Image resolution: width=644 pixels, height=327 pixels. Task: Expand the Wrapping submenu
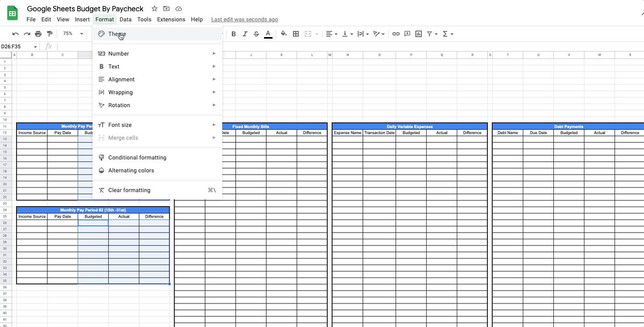[x=157, y=92]
